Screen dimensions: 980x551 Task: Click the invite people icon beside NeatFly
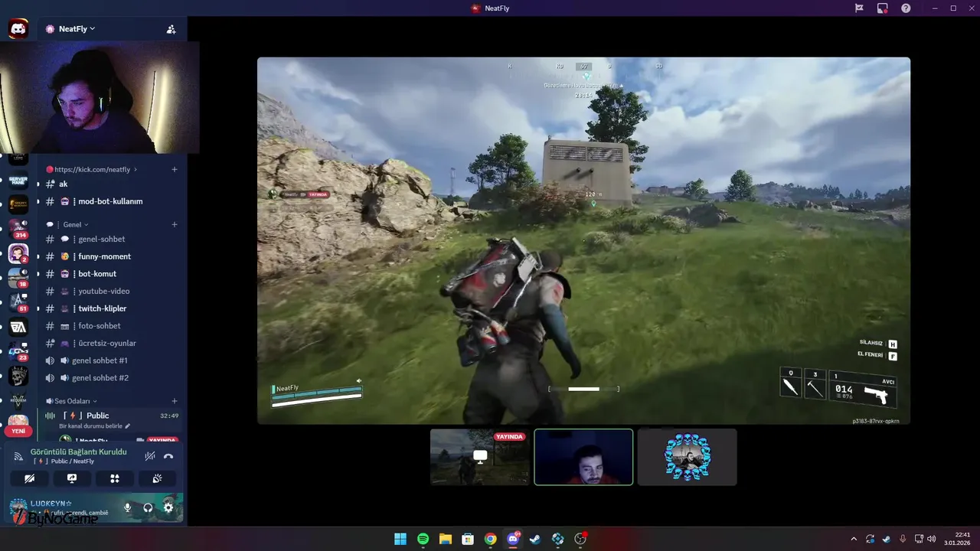coord(171,29)
